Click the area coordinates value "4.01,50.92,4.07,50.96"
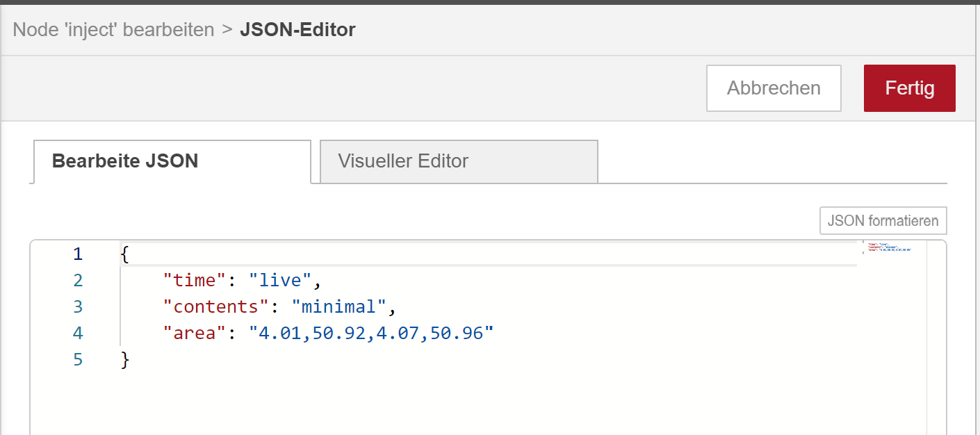 [371, 334]
